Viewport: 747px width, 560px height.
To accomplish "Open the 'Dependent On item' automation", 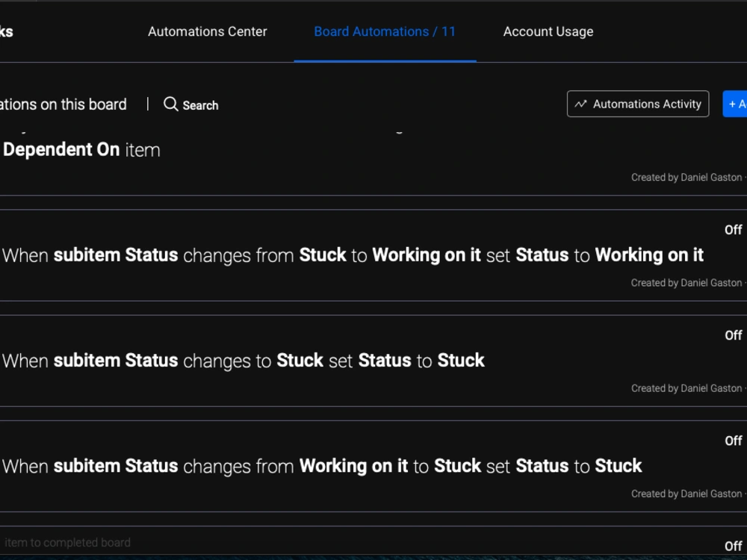I will [x=81, y=149].
